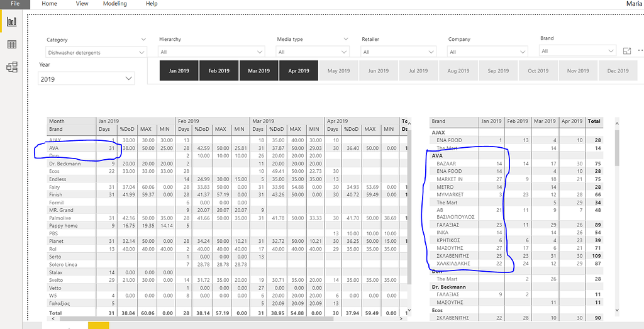Select the Jul 2019 month button
644x329 pixels.
(418, 70)
